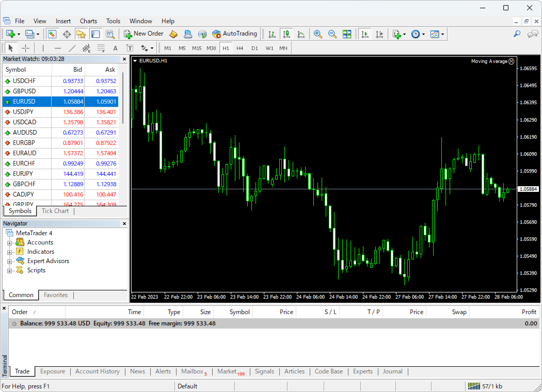Viewport: 542px width, 392px height.
Task: Click the Zoom In magnifier icon
Action: click(x=318, y=34)
